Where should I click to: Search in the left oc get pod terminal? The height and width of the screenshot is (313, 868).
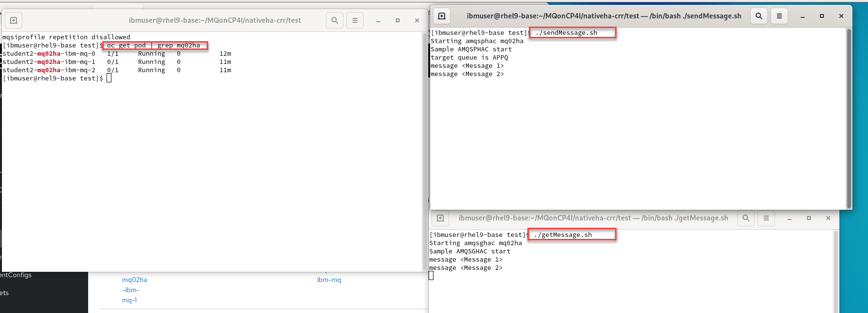click(x=335, y=20)
